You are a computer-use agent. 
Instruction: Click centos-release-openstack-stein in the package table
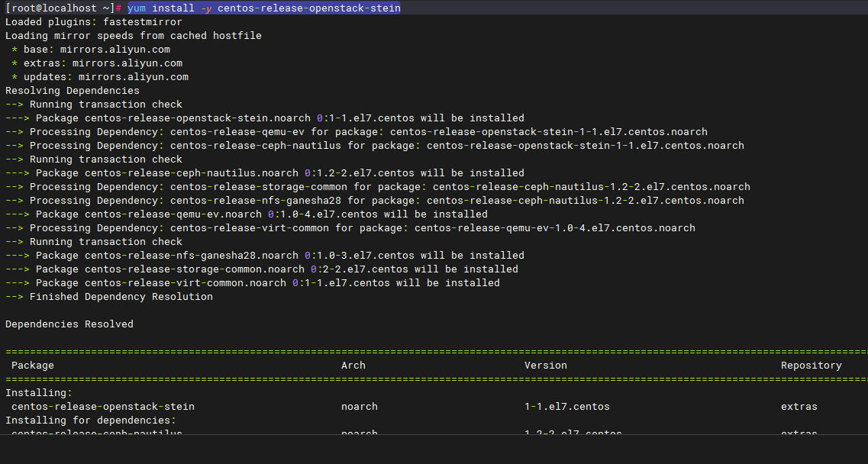pyautogui.click(x=103, y=407)
